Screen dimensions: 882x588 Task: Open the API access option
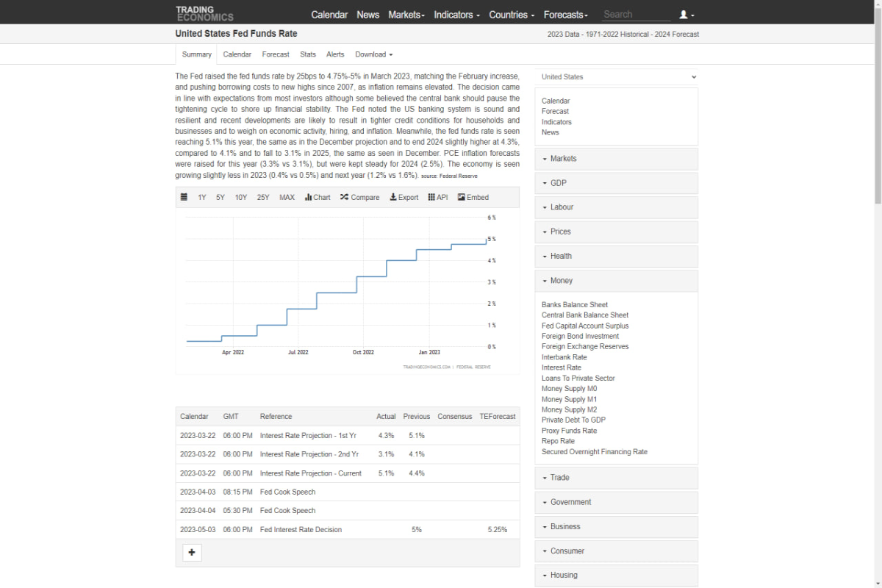[437, 197]
